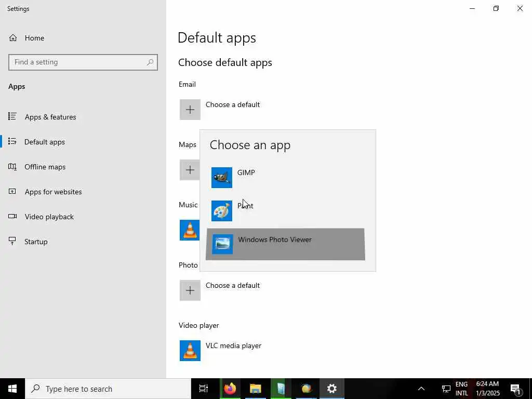The width and height of the screenshot is (532, 399).
Task: Open the clock and date flyout
Action: tap(488, 389)
